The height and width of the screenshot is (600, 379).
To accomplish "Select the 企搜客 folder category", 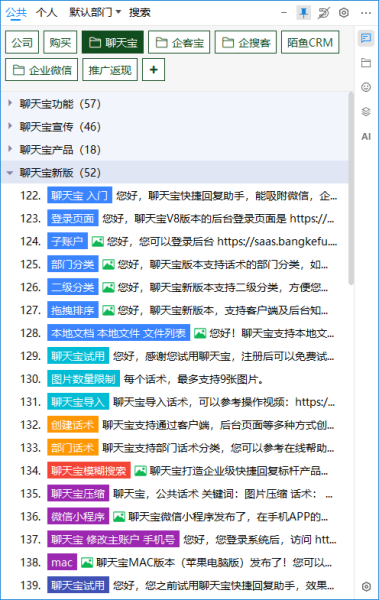I will pyautogui.click(x=246, y=42).
